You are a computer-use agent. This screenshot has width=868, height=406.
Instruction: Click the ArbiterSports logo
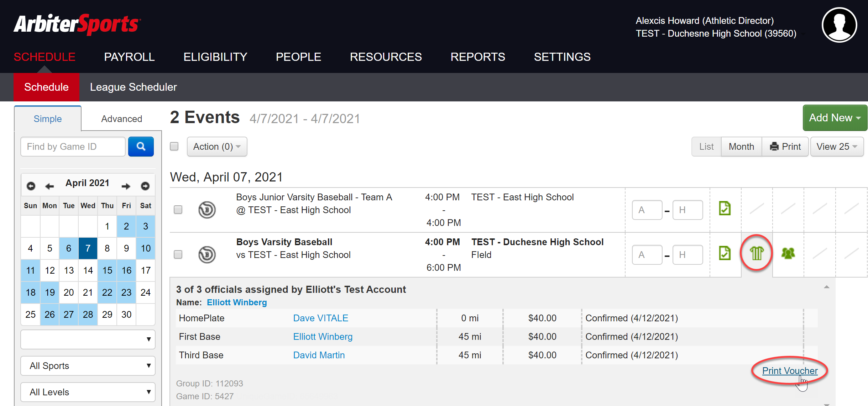click(77, 25)
